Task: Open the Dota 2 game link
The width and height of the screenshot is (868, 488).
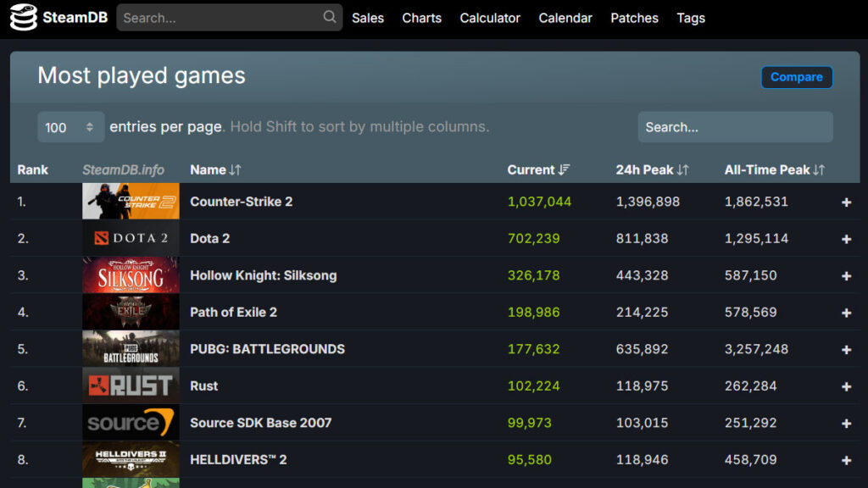Action: click(209, 238)
